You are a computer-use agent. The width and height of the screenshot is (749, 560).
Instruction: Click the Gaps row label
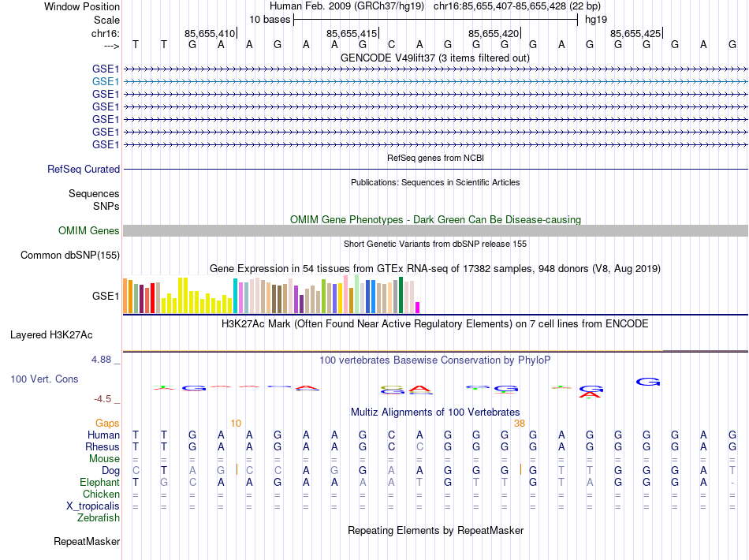pyautogui.click(x=107, y=423)
